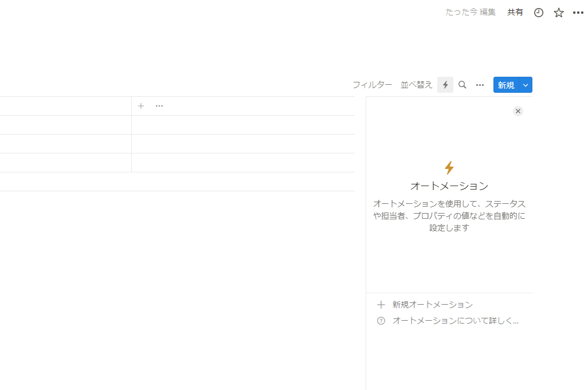This screenshot has height=390, width=588.
Task: Star this page using the star icon
Action: click(558, 12)
